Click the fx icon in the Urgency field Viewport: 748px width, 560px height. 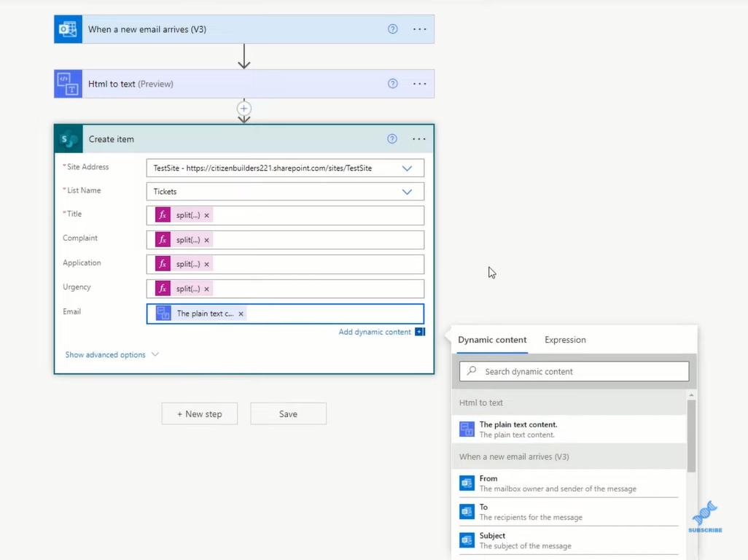[163, 289]
